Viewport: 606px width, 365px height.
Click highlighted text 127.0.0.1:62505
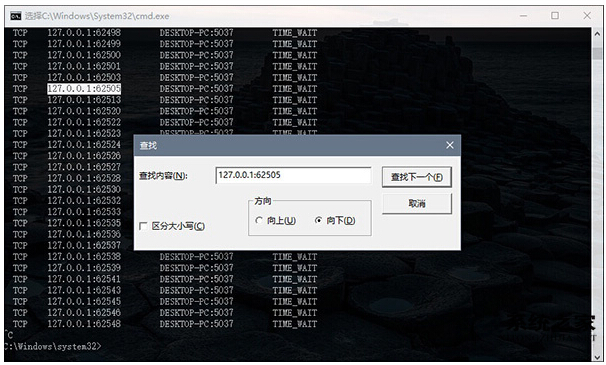(84, 89)
